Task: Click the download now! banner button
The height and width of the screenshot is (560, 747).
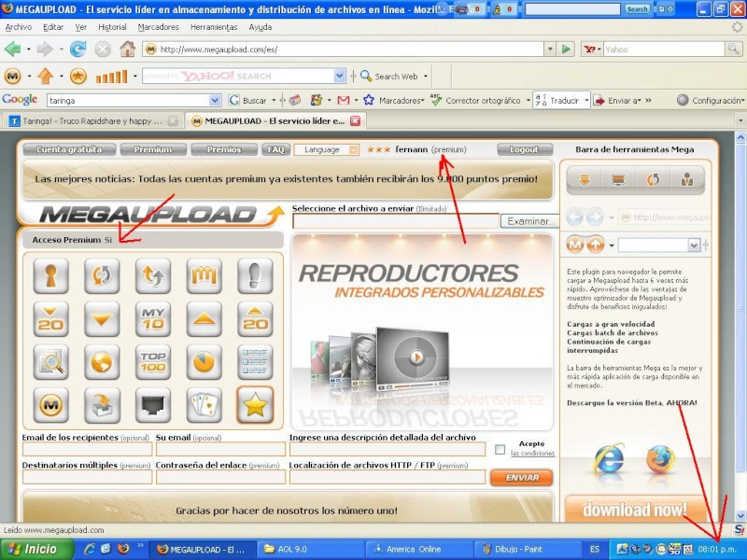Action: click(x=635, y=509)
